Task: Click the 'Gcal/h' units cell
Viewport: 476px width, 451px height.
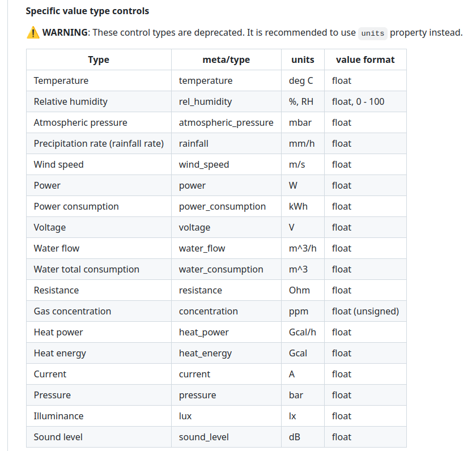Action: (x=302, y=332)
